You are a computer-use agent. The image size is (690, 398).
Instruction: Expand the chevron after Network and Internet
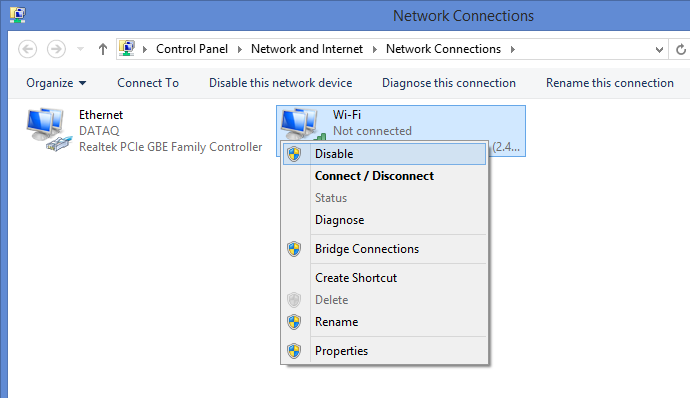[375, 49]
